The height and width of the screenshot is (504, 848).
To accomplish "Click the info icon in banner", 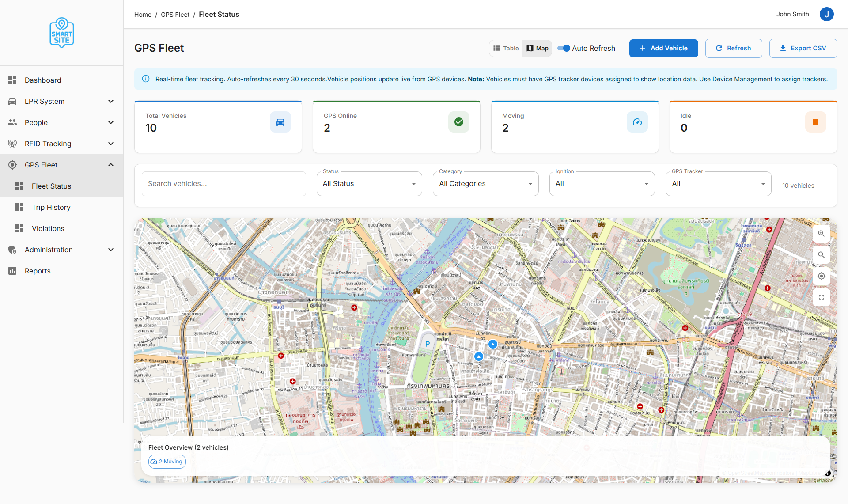I will [145, 79].
